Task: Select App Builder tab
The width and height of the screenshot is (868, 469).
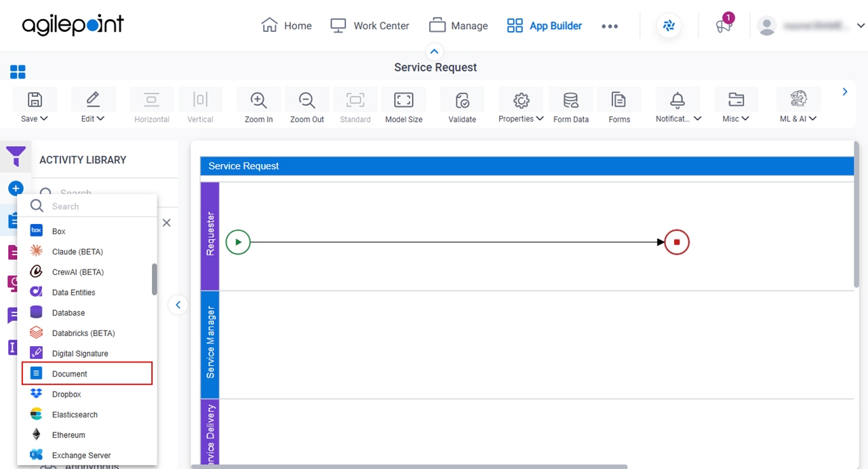Action: (545, 26)
